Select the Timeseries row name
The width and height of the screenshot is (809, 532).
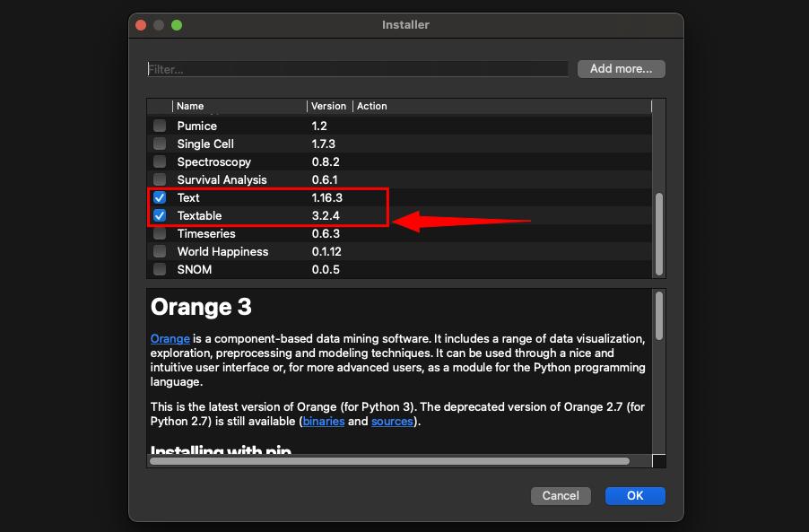point(206,234)
